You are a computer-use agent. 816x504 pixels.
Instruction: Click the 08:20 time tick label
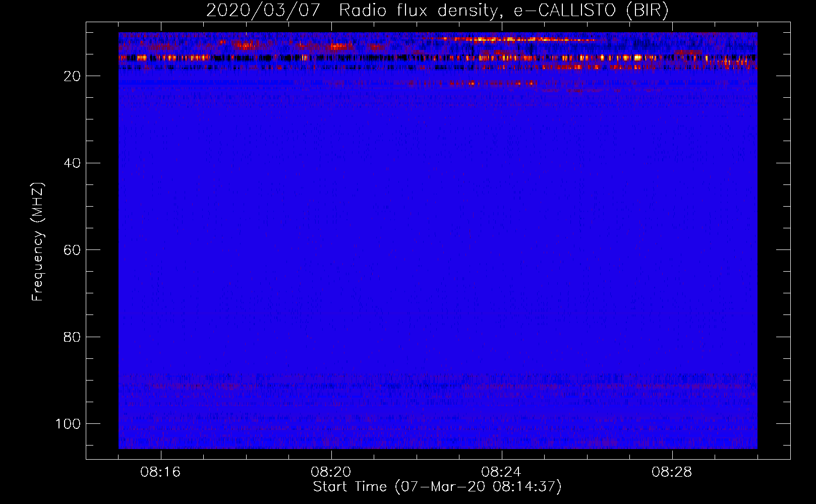click(331, 472)
